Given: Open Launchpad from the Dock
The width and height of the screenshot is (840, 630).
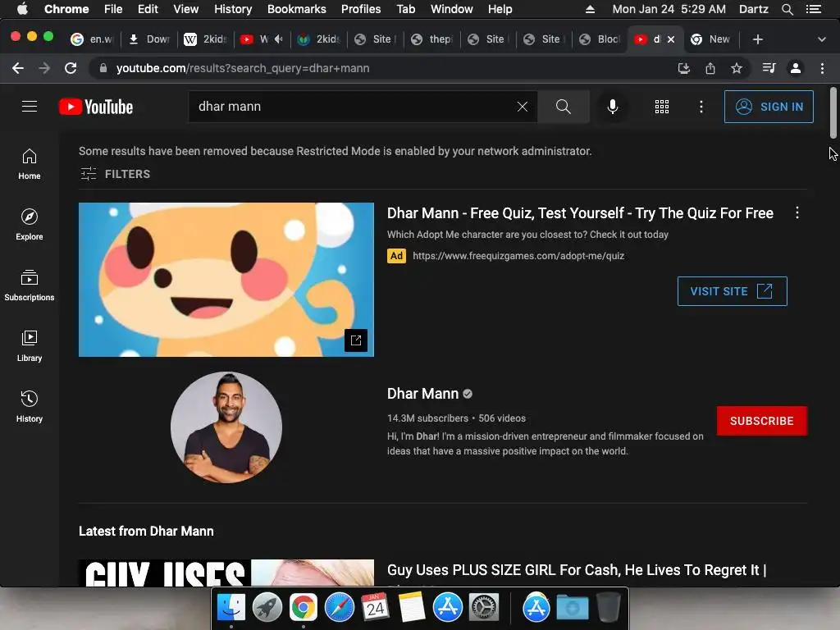Looking at the screenshot, I should [267, 608].
